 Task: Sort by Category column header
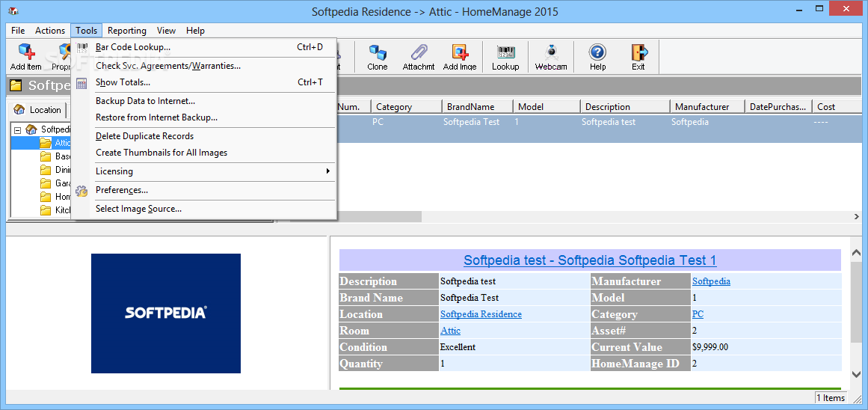pyautogui.click(x=406, y=107)
